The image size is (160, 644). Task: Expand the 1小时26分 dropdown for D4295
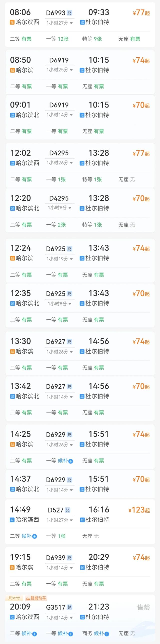coord(59,163)
